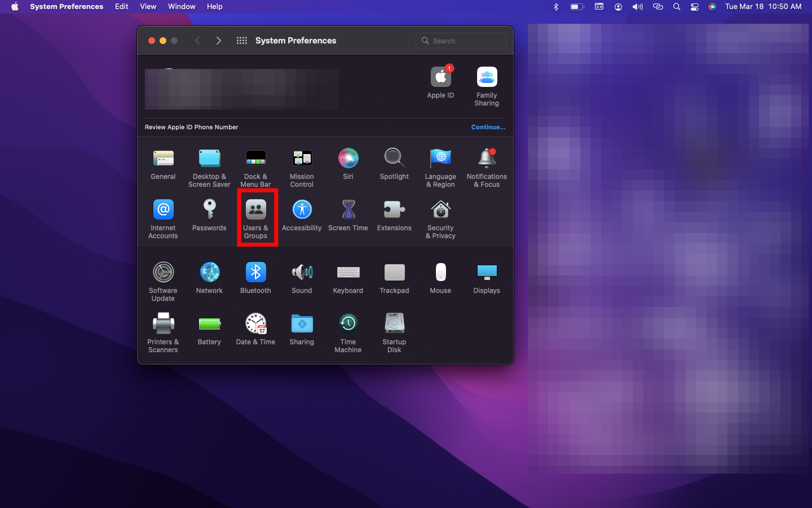Open Internet Accounts preferences
The height and width of the screenshot is (508, 812).
point(163,219)
